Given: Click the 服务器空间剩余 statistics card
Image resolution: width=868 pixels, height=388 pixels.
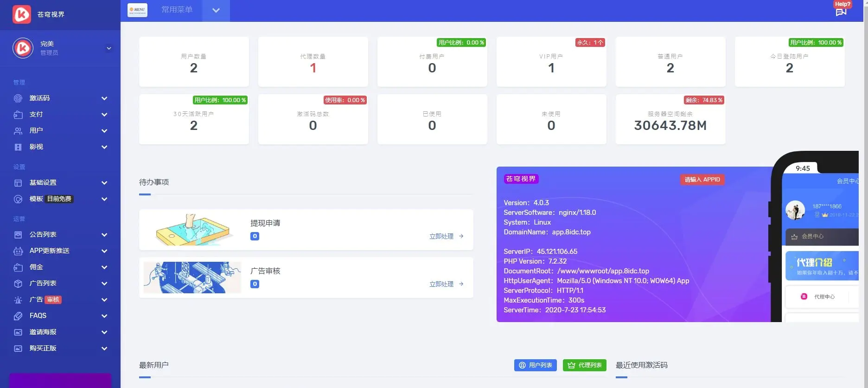Looking at the screenshot, I should point(670,119).
